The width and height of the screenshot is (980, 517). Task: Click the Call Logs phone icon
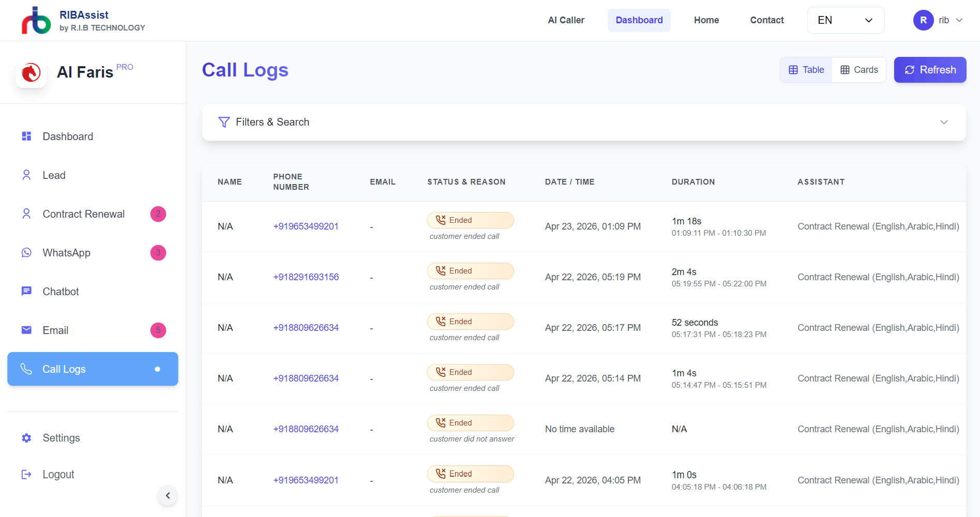pos(26,369)
